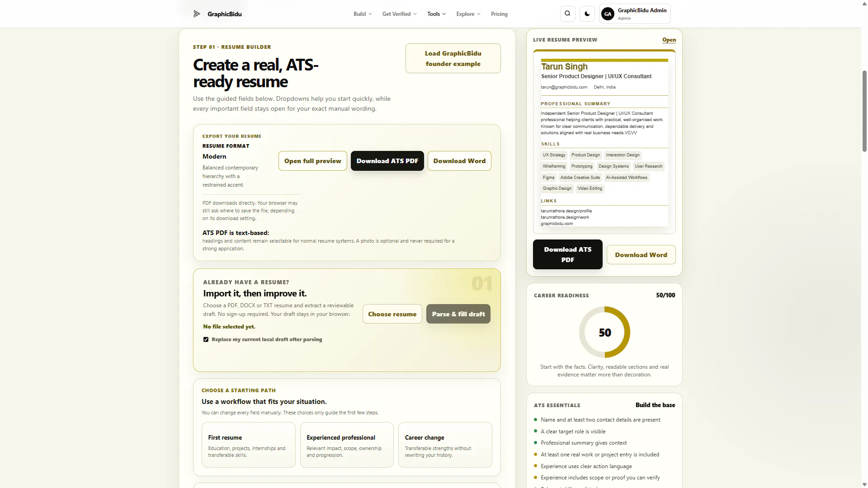Click 'Name and at least two contact details' item

pos(600,420)
